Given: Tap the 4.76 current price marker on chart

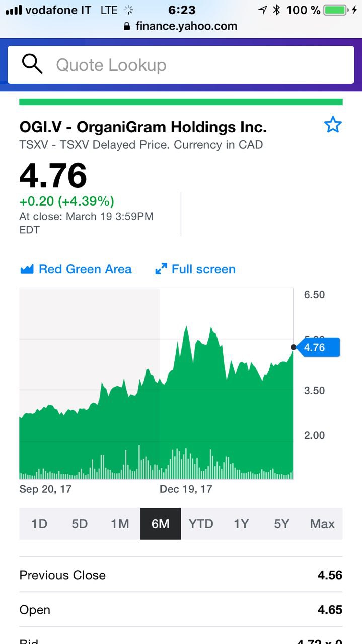Looking at the screenshot, I should [318, 347].
